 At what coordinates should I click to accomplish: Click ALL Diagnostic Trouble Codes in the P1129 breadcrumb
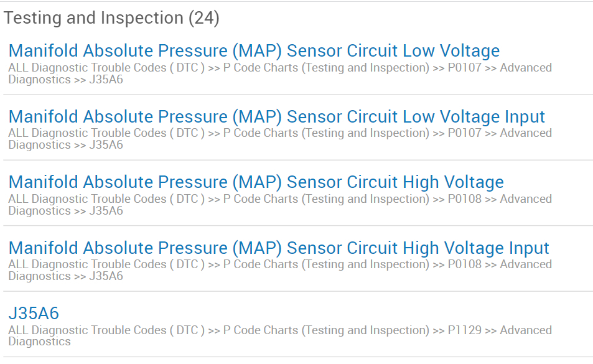[x=106, y=330]
